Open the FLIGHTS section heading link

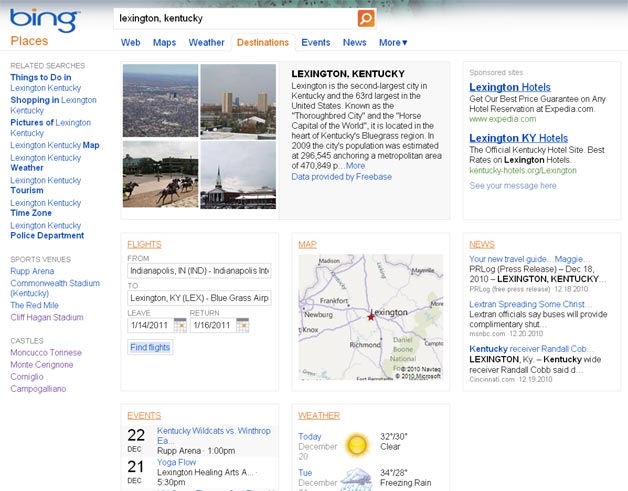[x=144, y=244]
